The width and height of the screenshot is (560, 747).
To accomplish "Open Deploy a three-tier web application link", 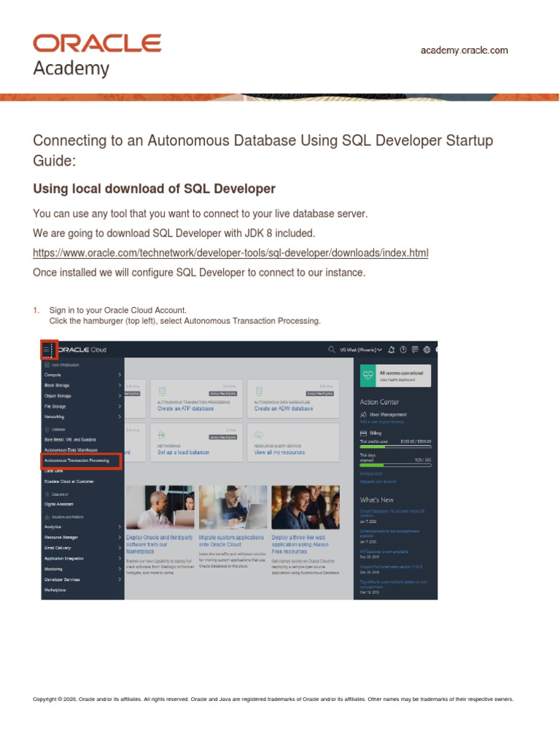I will pos(300,544).
